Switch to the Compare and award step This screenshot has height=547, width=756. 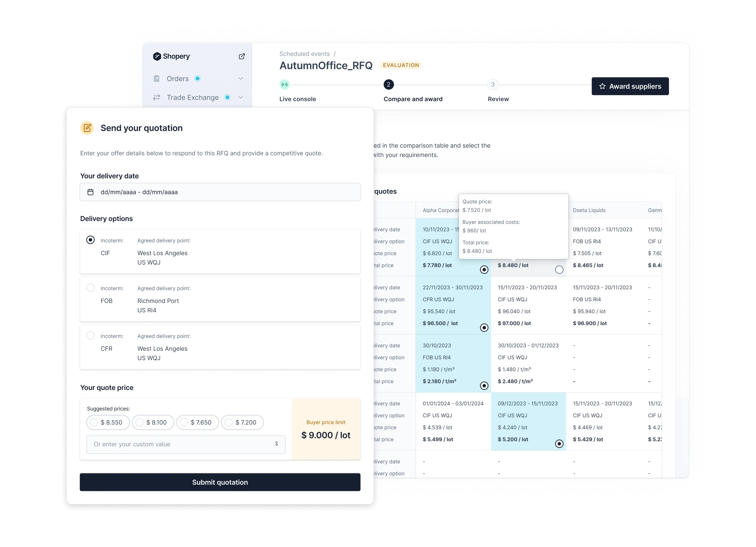413,99
